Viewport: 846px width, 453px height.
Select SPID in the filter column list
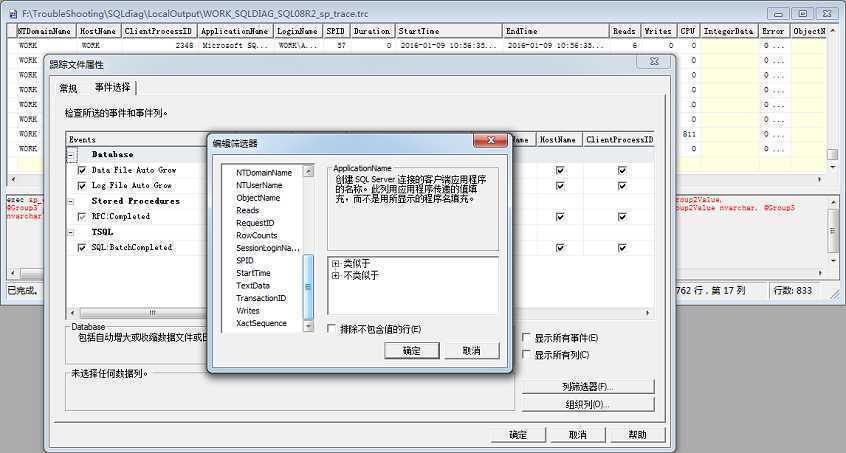point(245,260)
